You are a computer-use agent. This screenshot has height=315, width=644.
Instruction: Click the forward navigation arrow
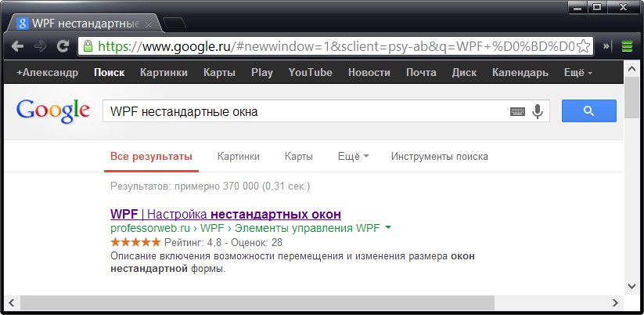tap(40, 46)
